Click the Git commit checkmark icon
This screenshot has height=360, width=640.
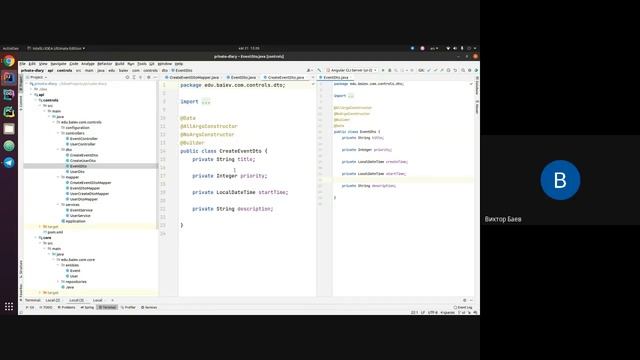point(435,70)
